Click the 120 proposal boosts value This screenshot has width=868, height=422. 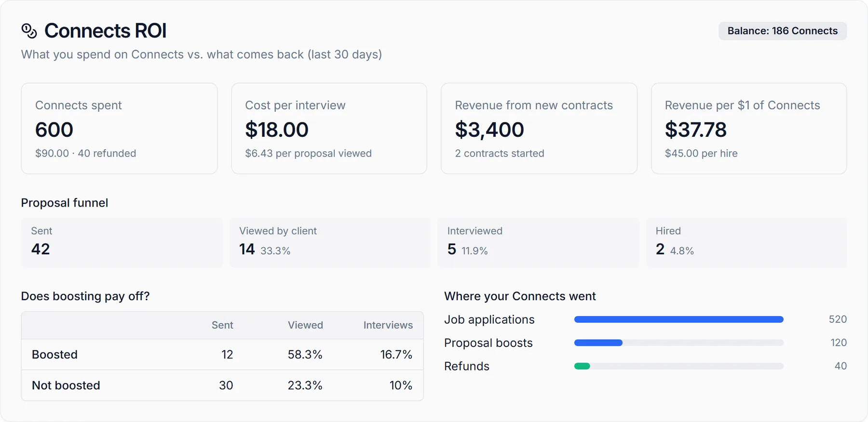point(839,343)
